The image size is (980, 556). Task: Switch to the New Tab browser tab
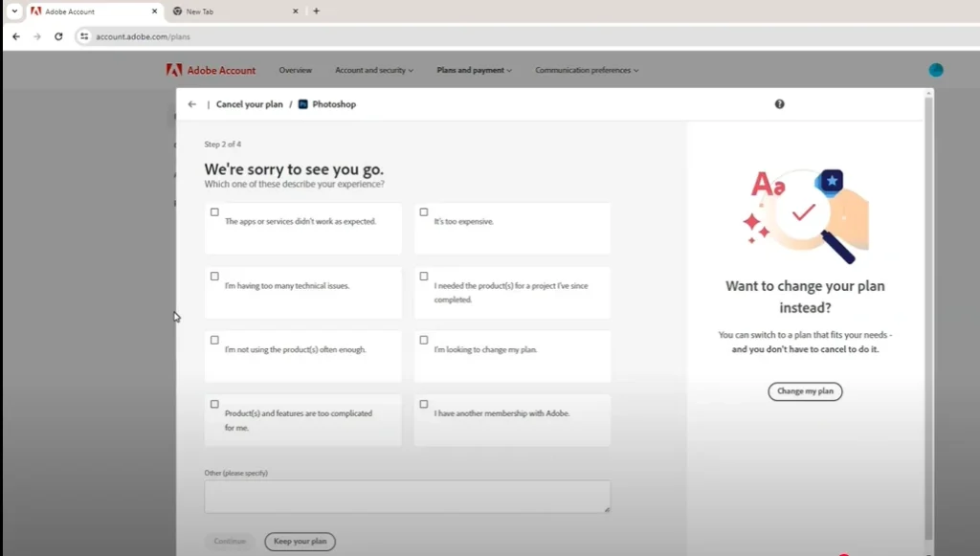tap(235, 11)
